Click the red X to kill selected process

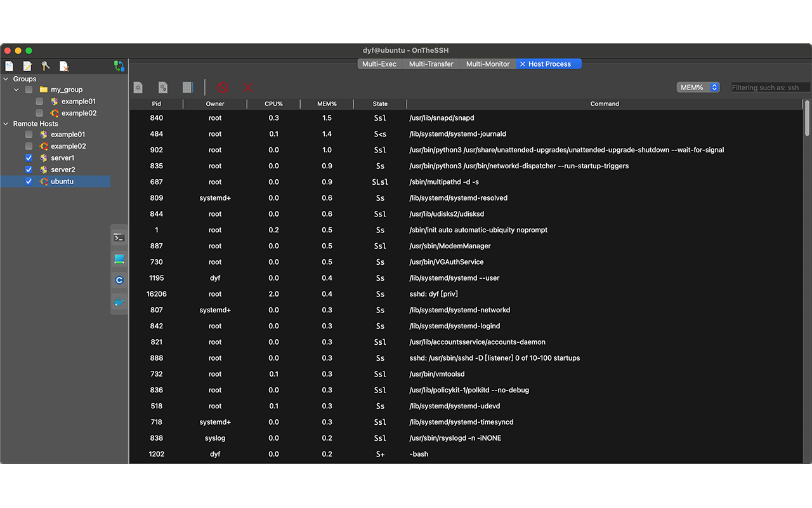click(247, 88)
